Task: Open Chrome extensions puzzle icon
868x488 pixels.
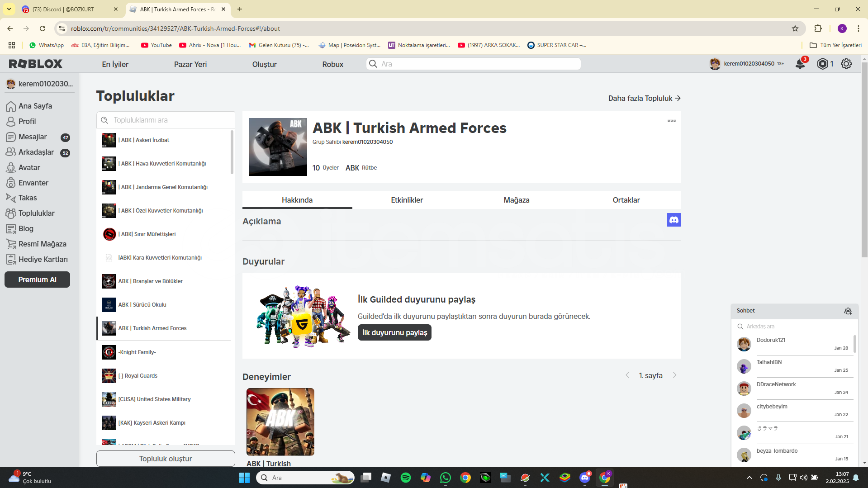Action: (818, 28)
